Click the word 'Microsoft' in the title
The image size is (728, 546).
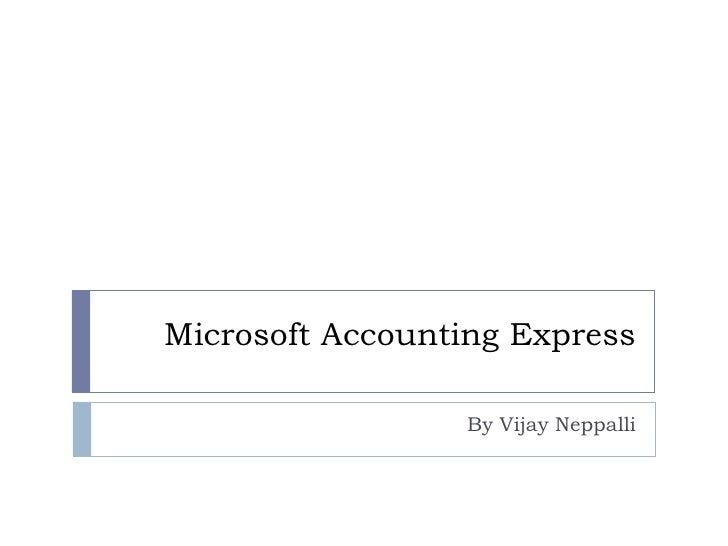pos(237,334)
